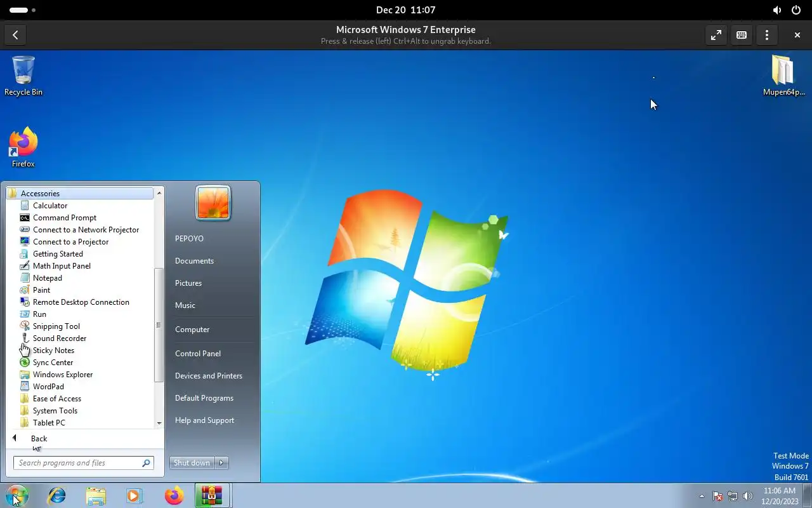
Task: Open the Firefox desktop shortcut
Action: click(x=23, y=148)
